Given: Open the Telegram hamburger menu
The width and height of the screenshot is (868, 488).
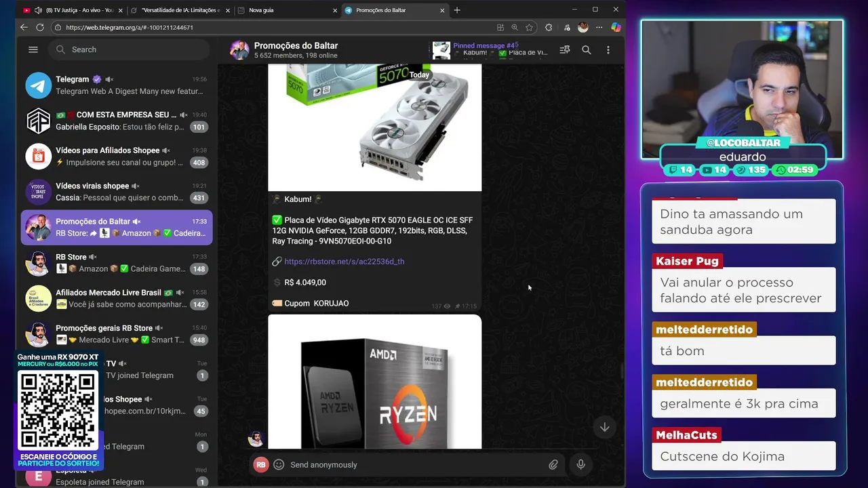Looking at the screenshot, I should (x=33, y=49).
